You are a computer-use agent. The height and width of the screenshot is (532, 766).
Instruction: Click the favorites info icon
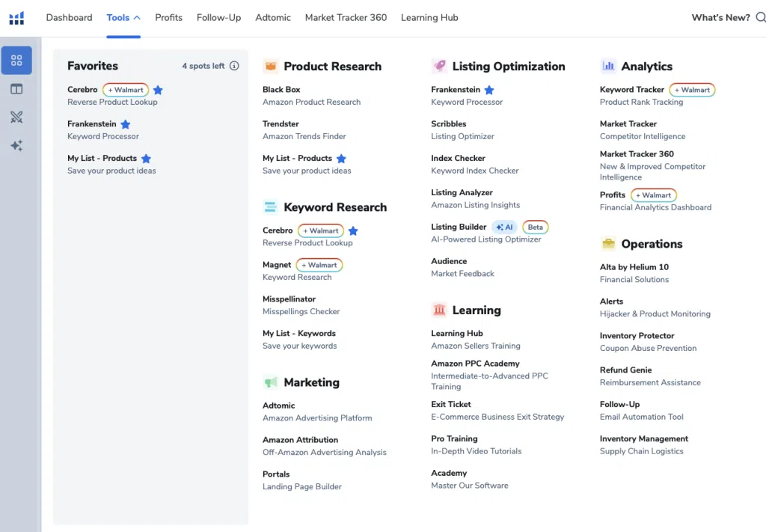point(234,65)
